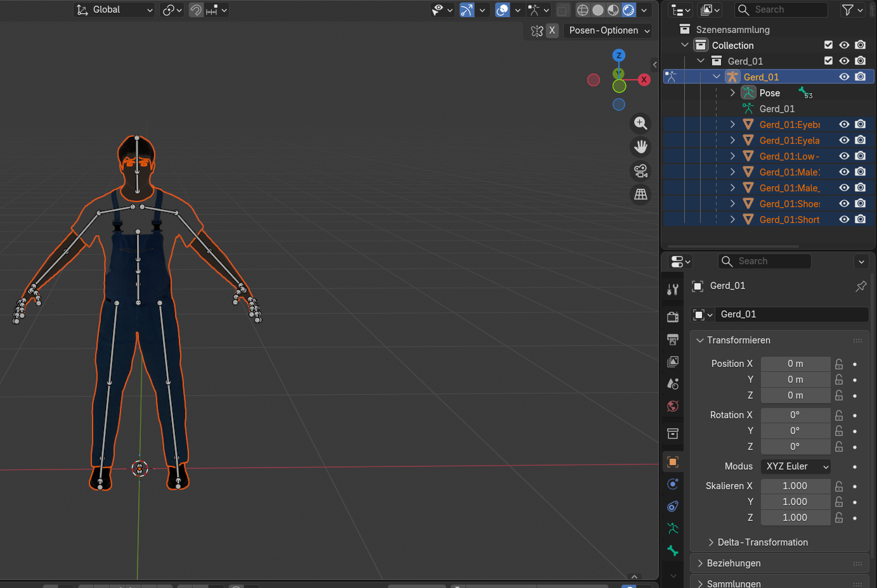The width and height of the screenshot is (877, 588).
Task: Open the Bone properties tab
Action: click(673, 551)
